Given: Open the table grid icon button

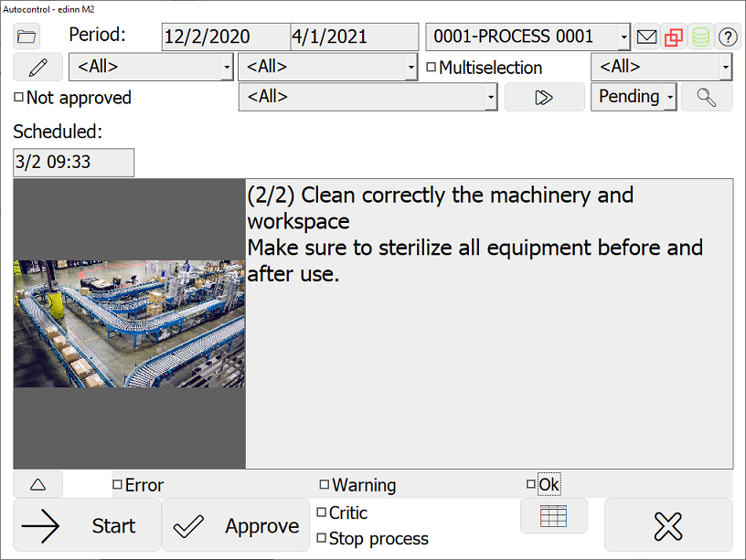Looking at the screenshot, I should (554, 516).
